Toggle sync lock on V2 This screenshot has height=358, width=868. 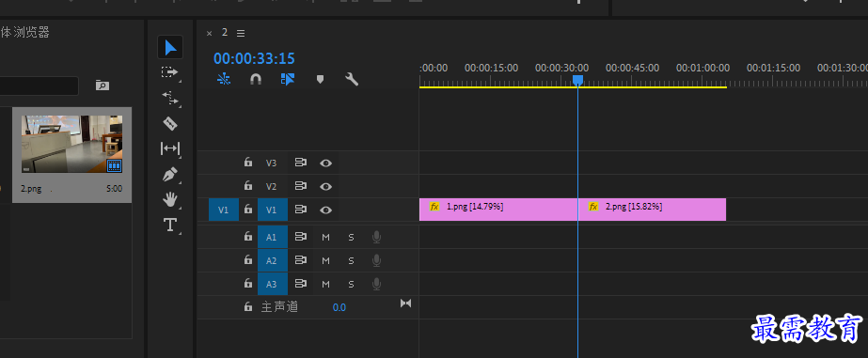click(301, 186)
